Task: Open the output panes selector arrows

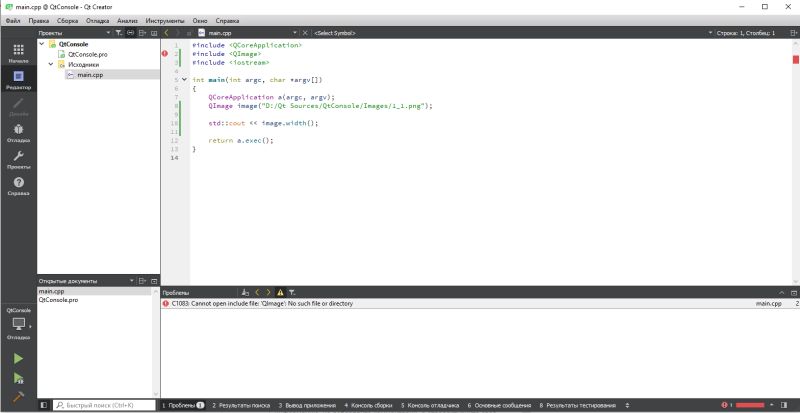Action: [x=627, y=405]
